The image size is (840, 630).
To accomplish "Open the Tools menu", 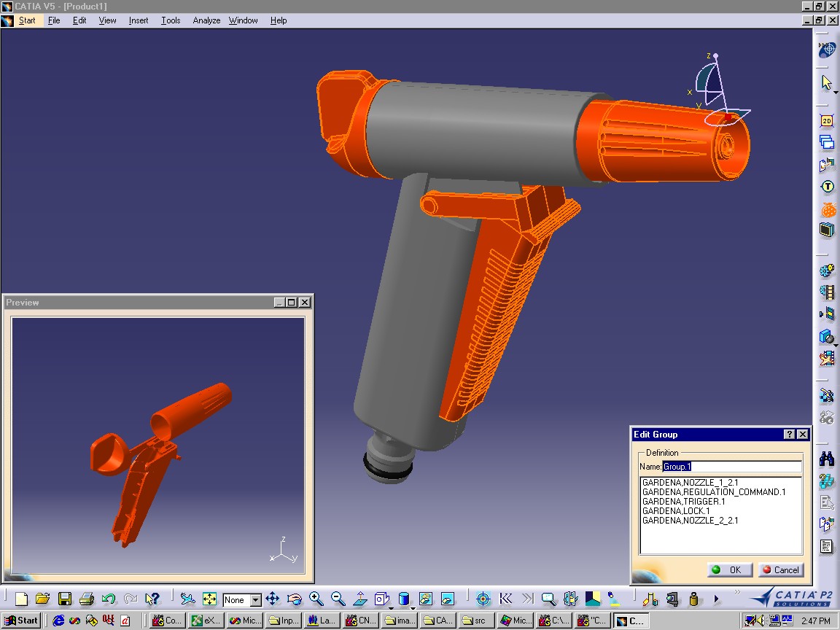I will (171, 20).
